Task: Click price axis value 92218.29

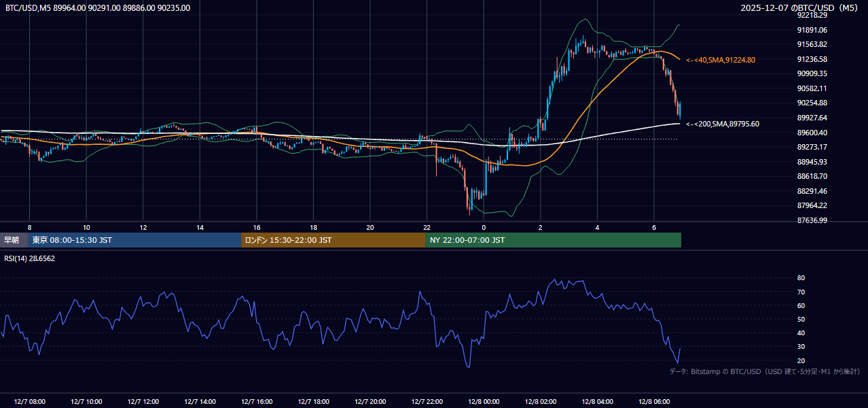Action: pos(812,15)
